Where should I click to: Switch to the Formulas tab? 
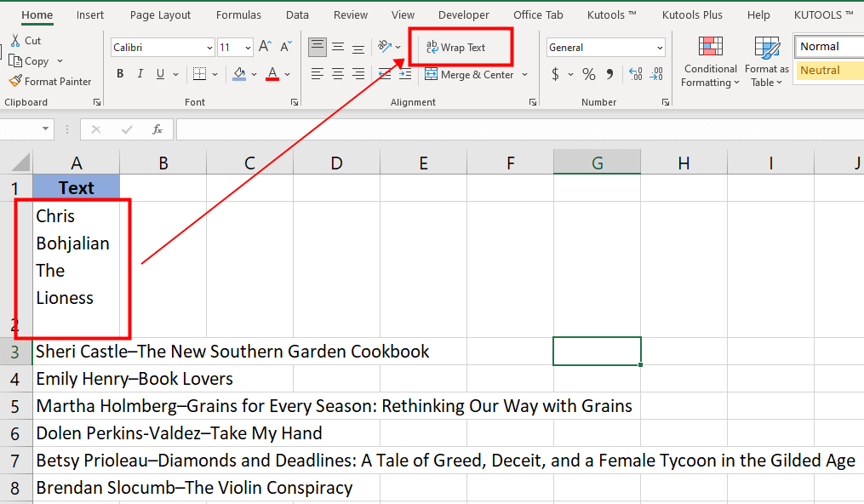coord(238,15)
